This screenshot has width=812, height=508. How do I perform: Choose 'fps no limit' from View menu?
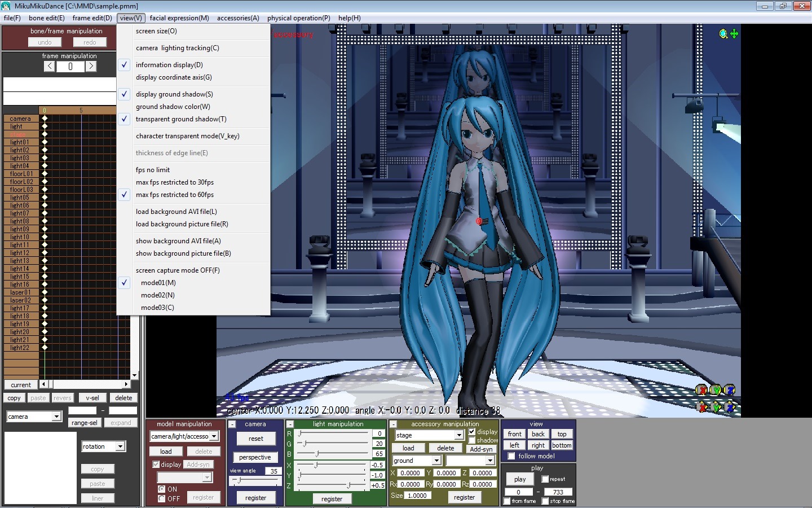(153, 170)
